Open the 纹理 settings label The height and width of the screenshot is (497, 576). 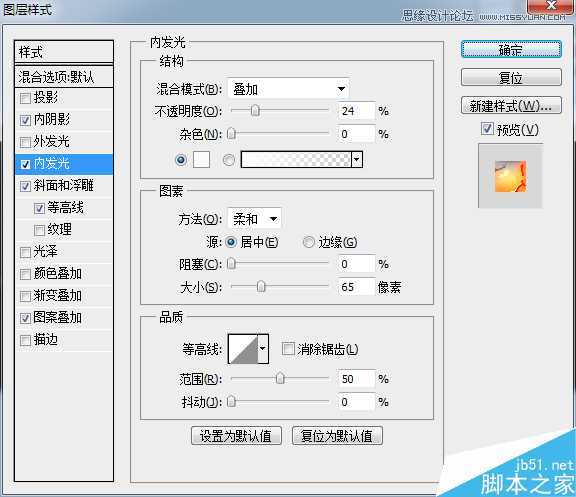(60, 230)
